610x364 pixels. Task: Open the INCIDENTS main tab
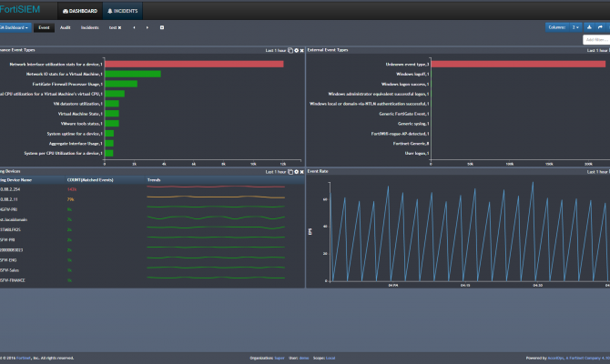123,11
